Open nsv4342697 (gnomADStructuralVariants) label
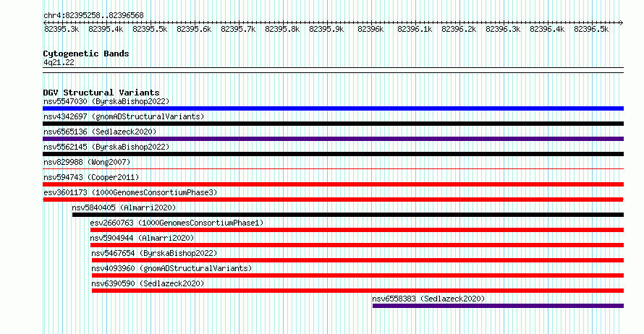 point(124,116)
